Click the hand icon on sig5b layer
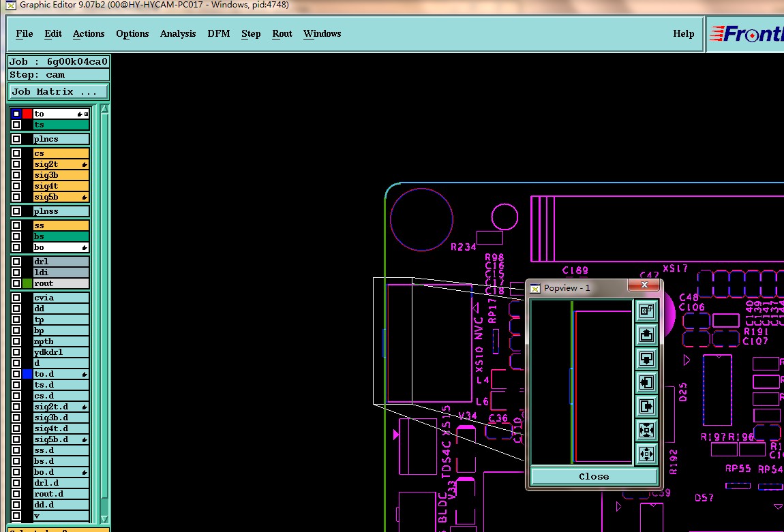This screenshot has width=784, height=532. 85,198
